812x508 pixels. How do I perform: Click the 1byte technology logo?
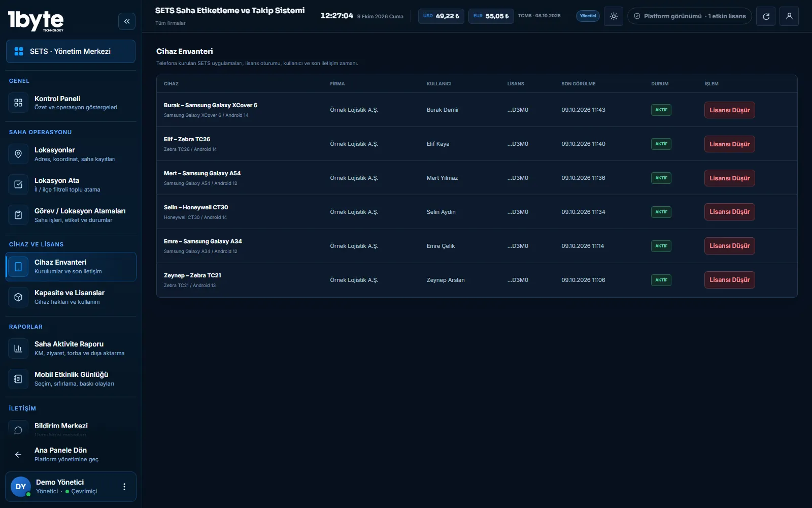[x=36, y=21]
